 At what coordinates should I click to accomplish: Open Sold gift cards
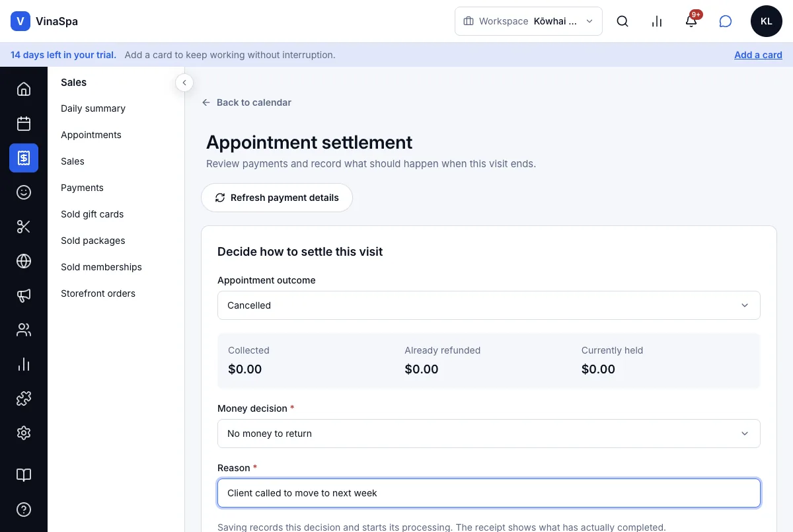[93, 214]
